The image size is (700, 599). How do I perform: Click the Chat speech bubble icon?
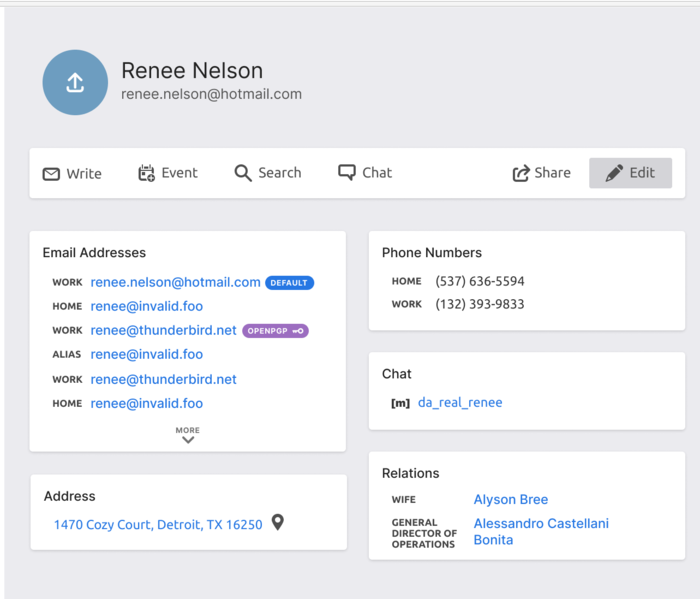point(347,172)
